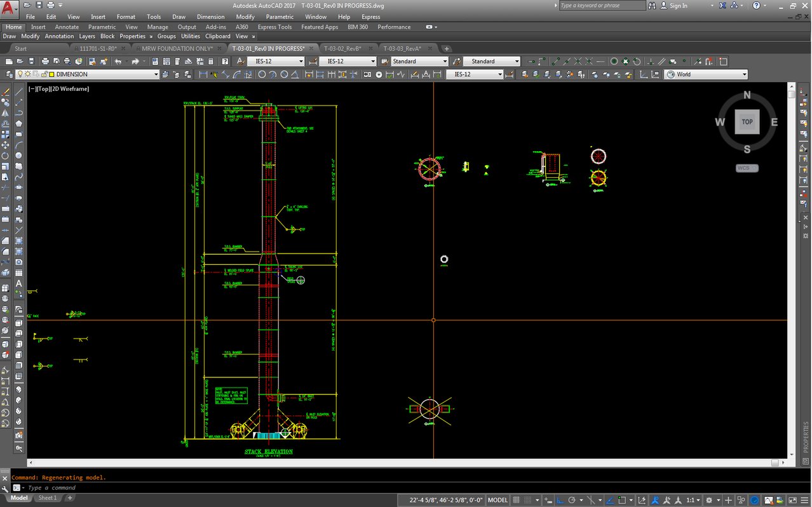Click the Plot printer icon in Standard toolbar

[x=45, y=62]
